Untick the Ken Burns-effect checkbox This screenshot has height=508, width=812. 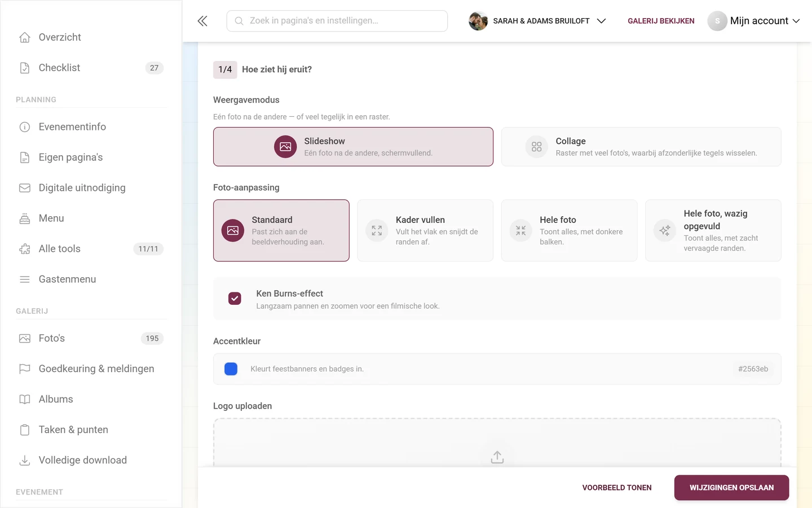click(235, 299)
